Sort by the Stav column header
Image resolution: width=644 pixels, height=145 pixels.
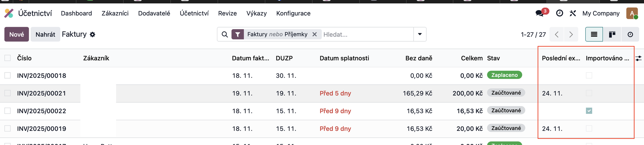point(493,58)
